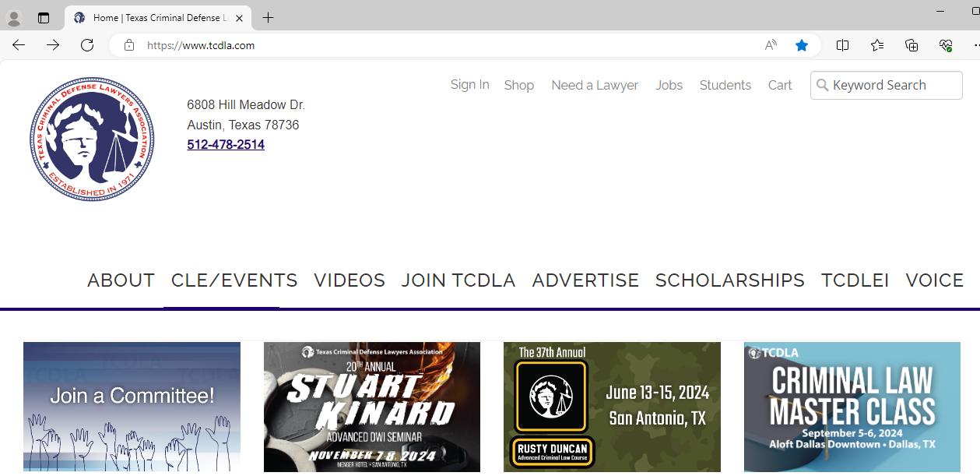Open Browser essentials heart icon
The height and width of the screenshot is (476, 980).
tap(946, 45)
